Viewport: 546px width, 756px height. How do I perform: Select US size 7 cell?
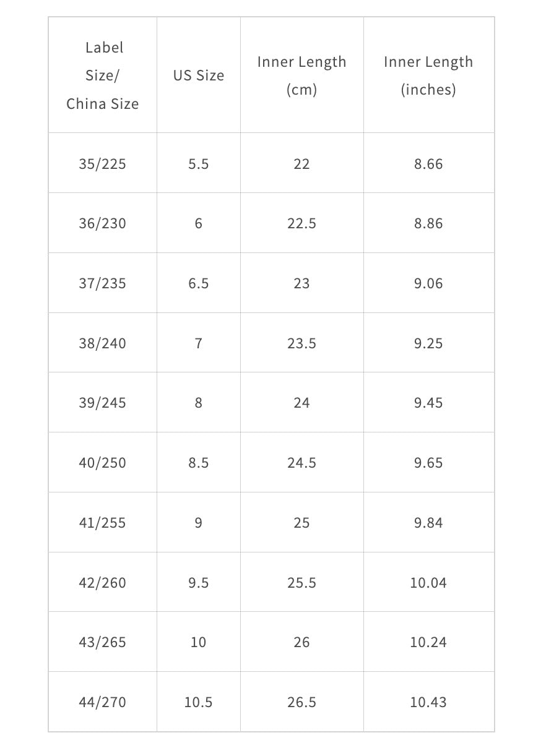pos(199,343)
